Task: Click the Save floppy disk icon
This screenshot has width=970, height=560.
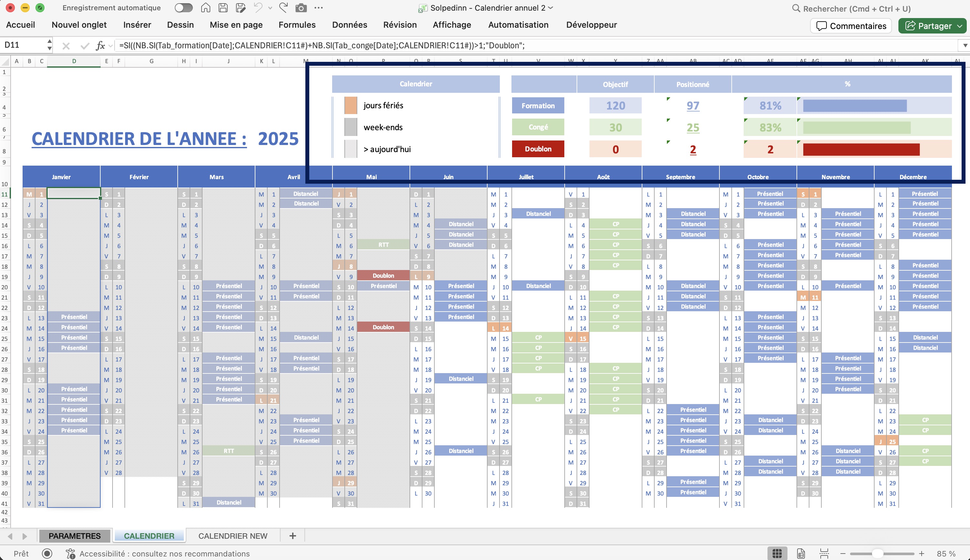Action: point(223,8)
